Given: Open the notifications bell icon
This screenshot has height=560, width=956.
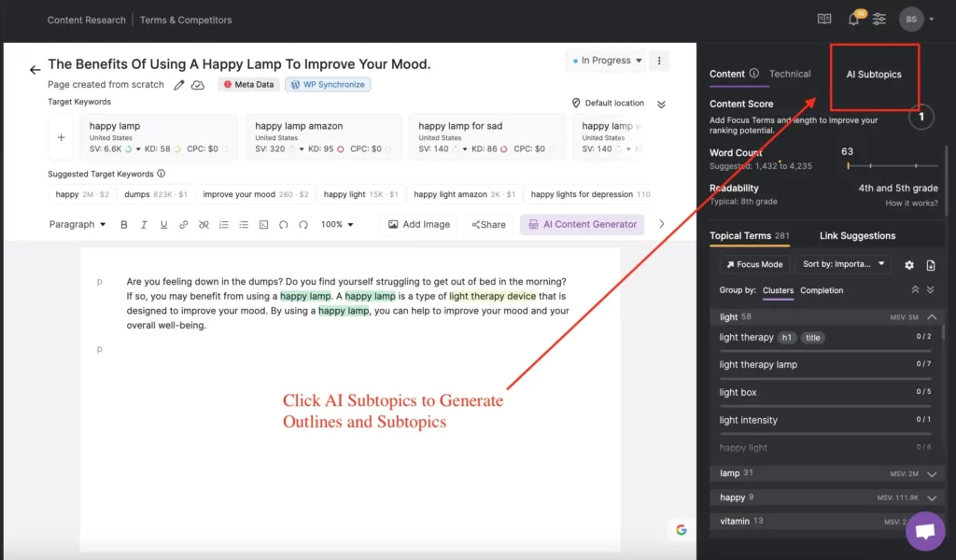Looking at the screenshot, I should click(853, 19).
